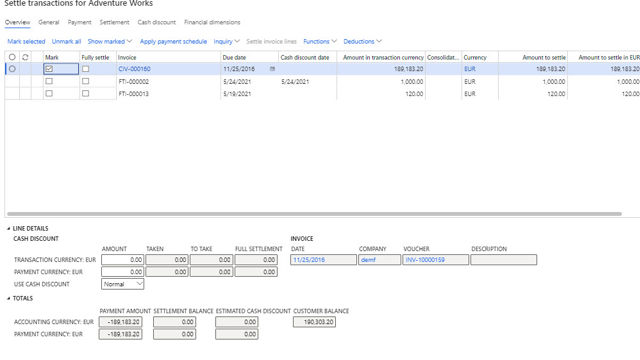
Task: Toggle the select-all circle in the grid header
Action: click(x=12, y=57)
